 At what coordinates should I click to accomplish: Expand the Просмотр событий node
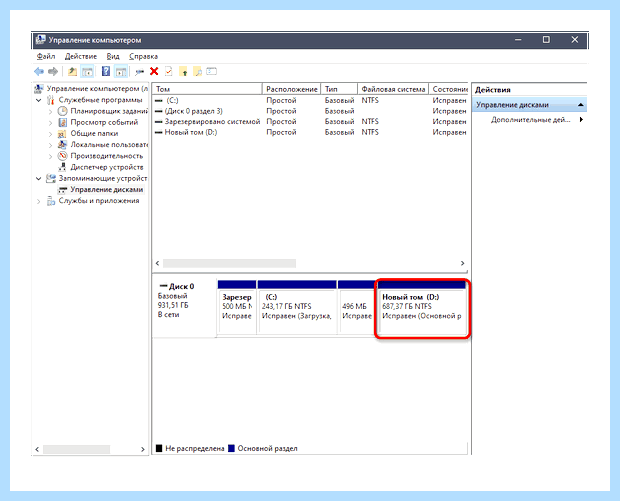point(50,123)
